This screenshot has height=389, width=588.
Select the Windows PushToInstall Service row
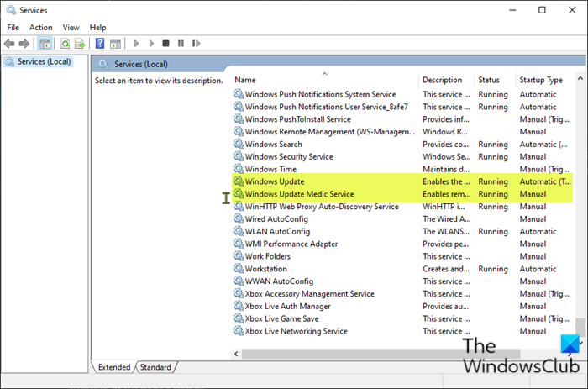(402, 119)
